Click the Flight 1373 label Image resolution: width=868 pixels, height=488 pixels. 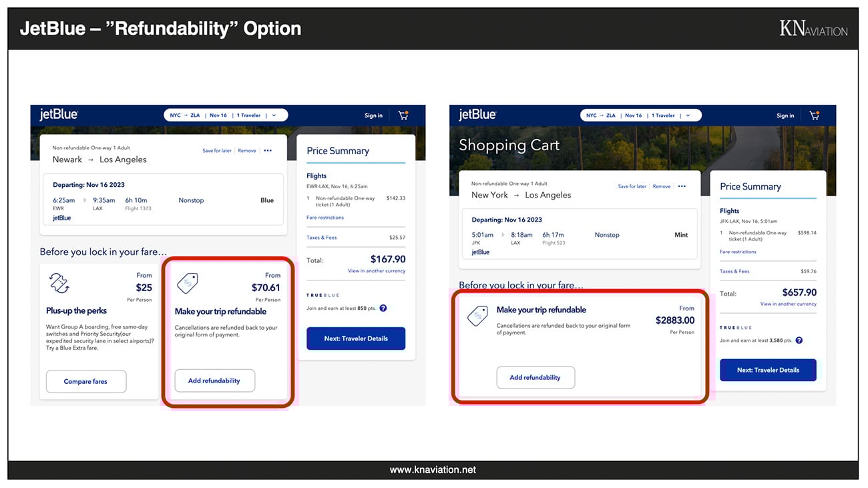click(138, 208)
